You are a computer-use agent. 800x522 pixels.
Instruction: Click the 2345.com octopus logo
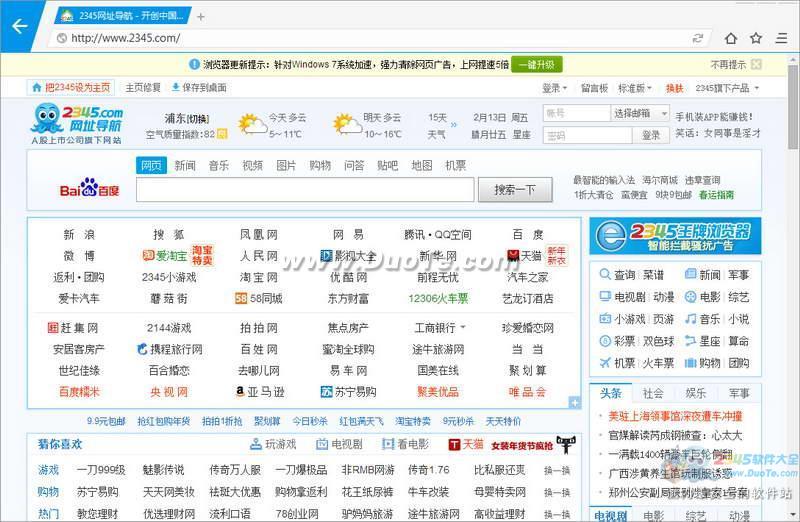(x=77, y=123)
